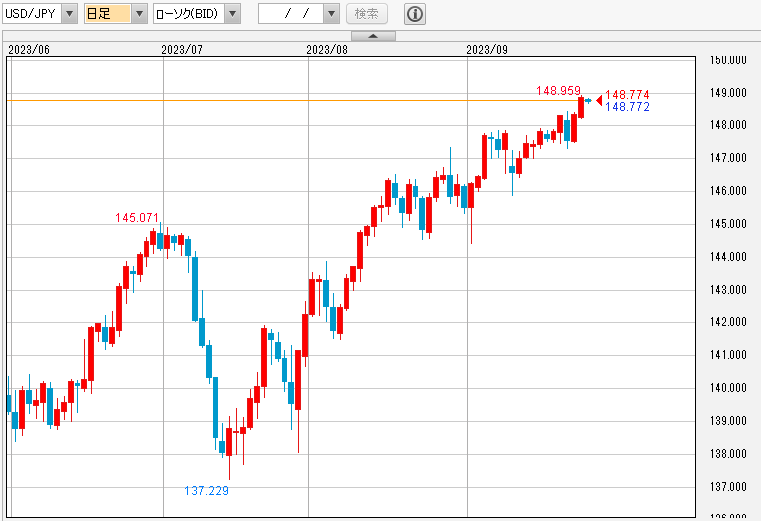Collapse the panel with the up arrow handle
This screenshot has width=761, height=521.
pyautogui.click(x=373, y=36)
